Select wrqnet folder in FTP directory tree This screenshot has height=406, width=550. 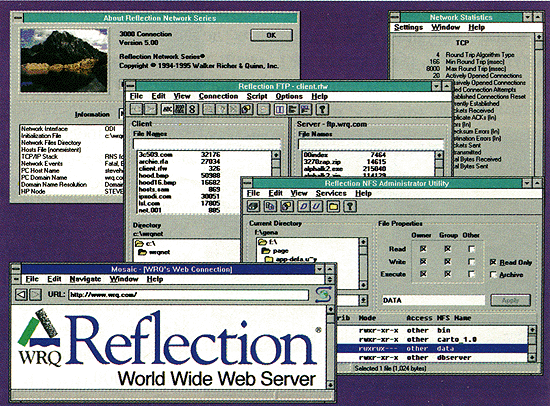tap(154, 252)
